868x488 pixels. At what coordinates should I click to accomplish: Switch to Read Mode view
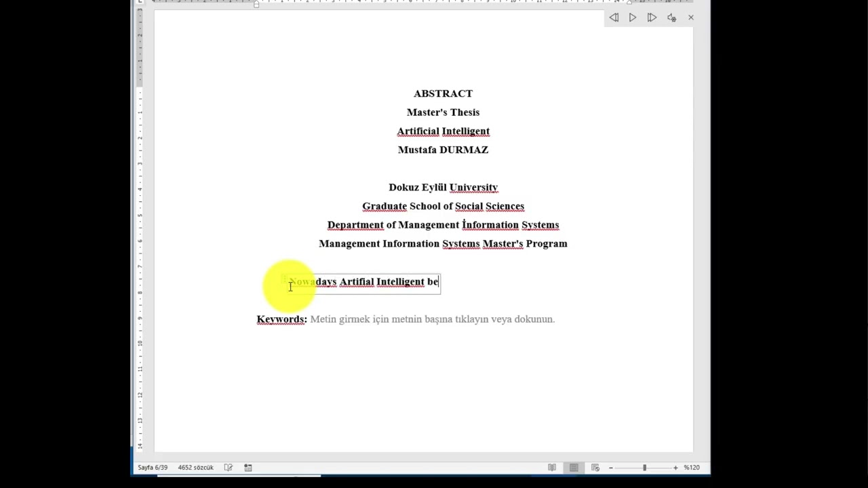552,468
